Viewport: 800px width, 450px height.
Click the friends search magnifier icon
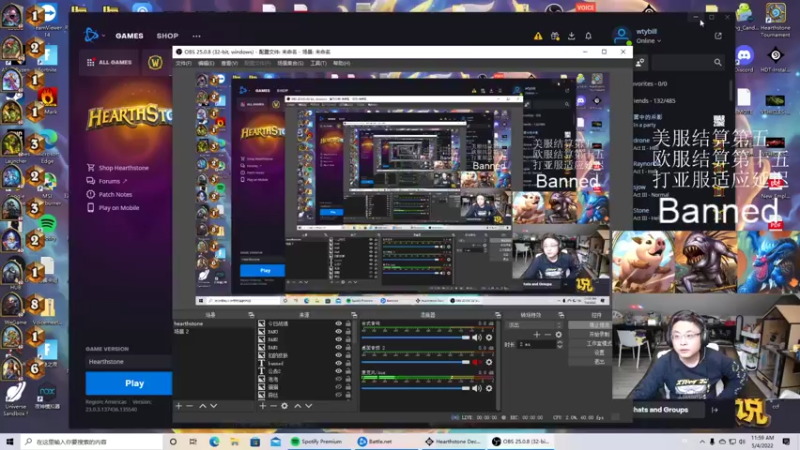[717, 62]
